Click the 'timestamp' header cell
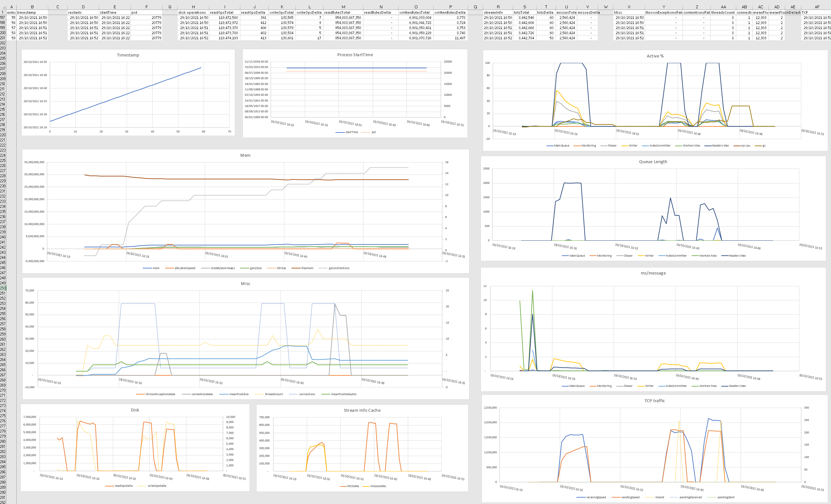Screen dimensions: 831x504 [32, 12]
